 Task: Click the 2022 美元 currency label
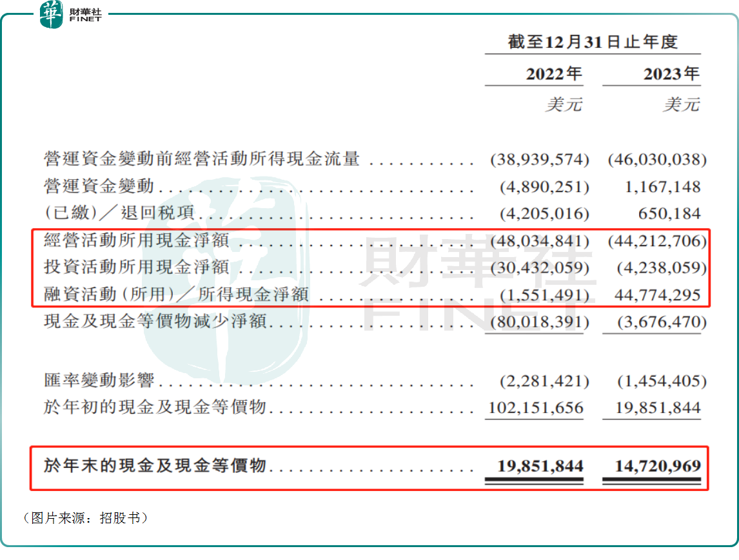tap(564, 104)
